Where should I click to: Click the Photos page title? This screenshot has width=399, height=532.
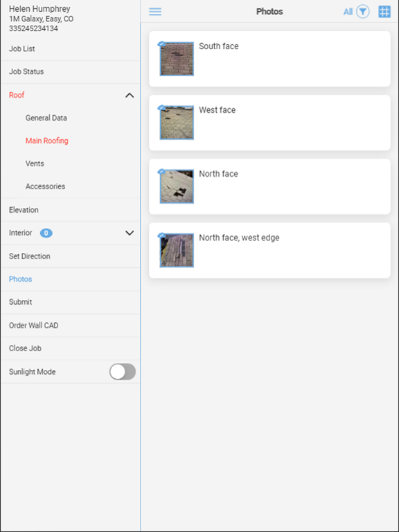[269, 12]
